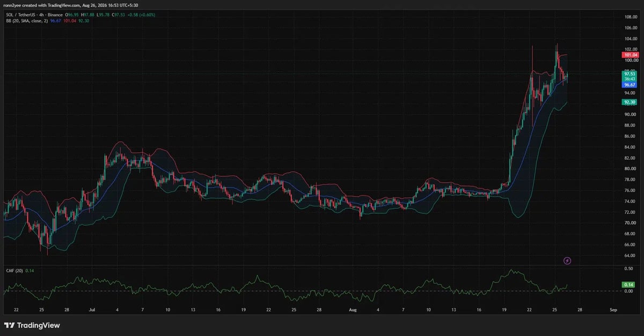Click the 80.00 price axis label
Image resolution: width=644 pixels, height=336 pixels.
(x=630, y=169)
